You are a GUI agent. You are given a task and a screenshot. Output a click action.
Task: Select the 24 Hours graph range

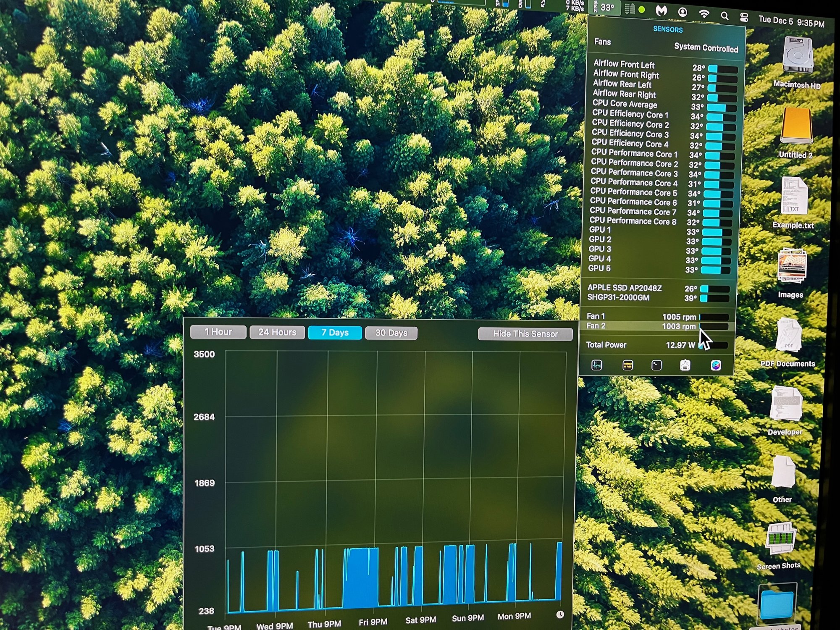pos(277,332)
